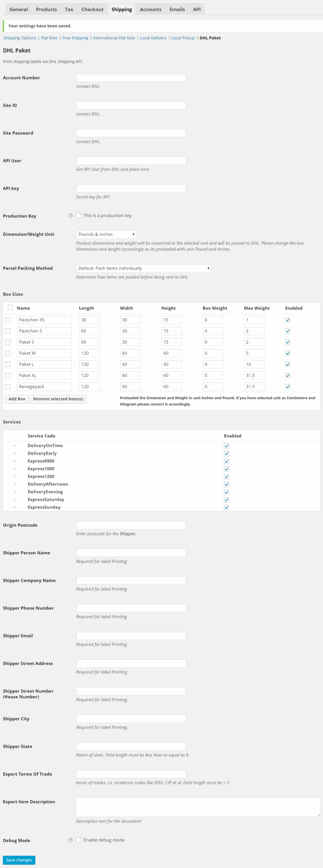Open the Dimension/Weight Unit dropdown
The height and width of the screenshot is (868, 323).
(x=106, y=234)
